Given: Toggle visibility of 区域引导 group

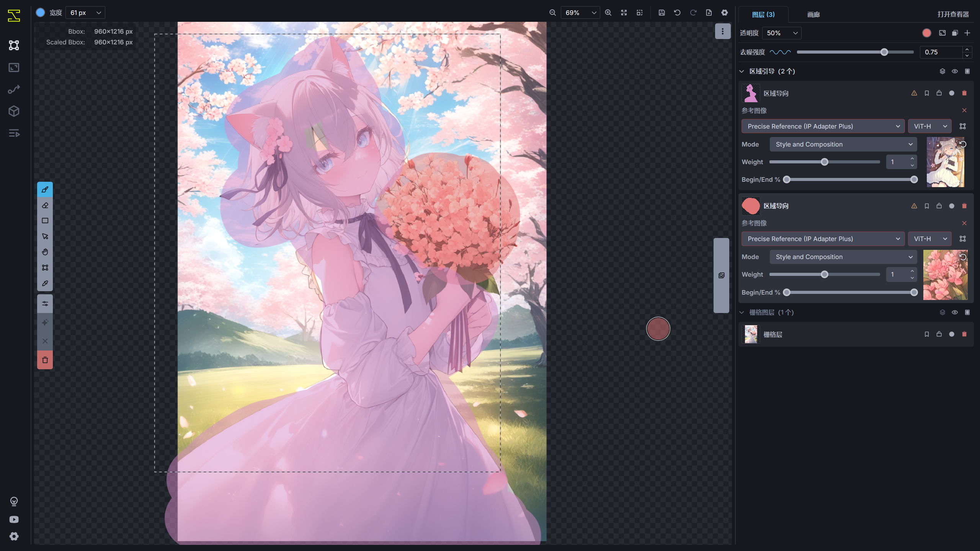Looking at the screenshot, I should pyautogui.click(x=955, y=71).
